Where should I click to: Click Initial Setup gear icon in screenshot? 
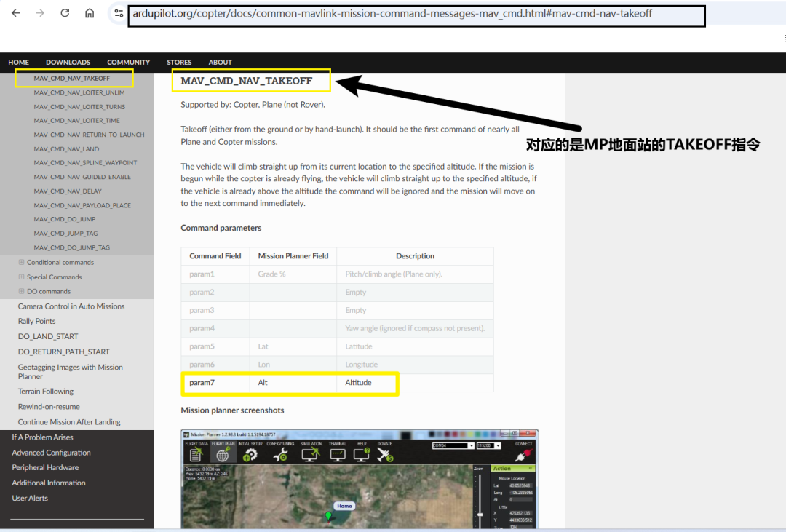[x=250, y=454]
